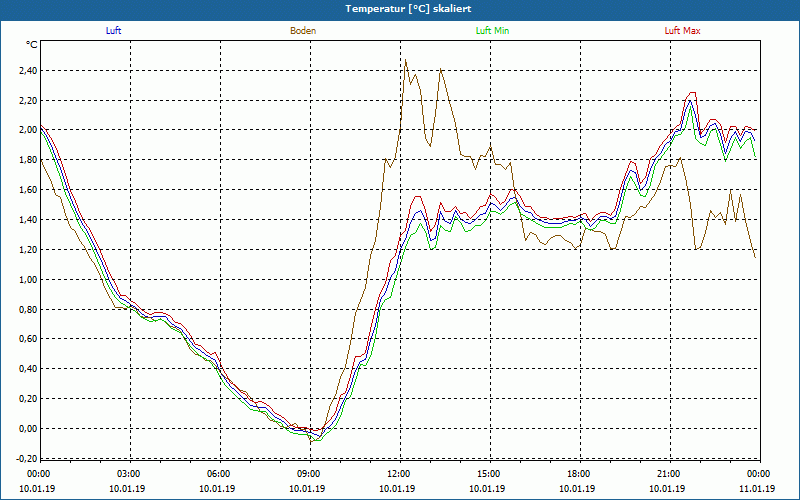
Task: Click the 15:00 time axis label
Action: click(488, 474)
